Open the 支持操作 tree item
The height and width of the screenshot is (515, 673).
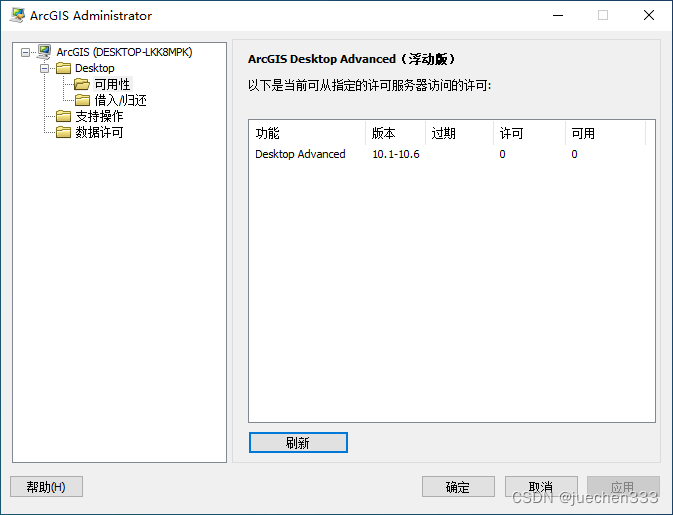100,116
